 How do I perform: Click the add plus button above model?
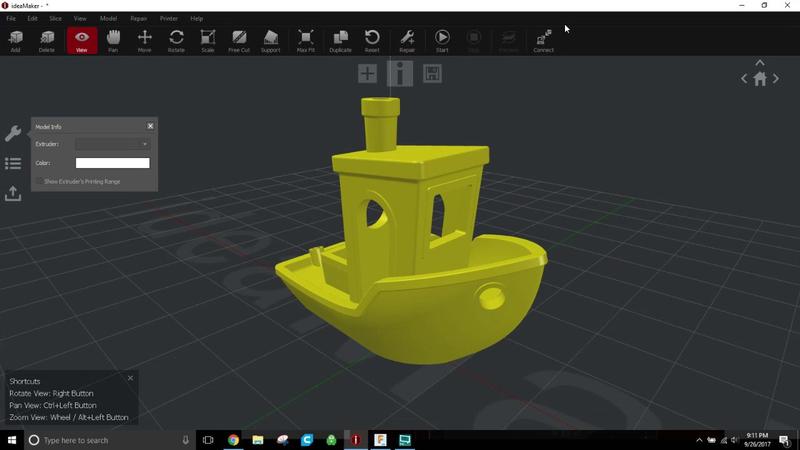click(x=368, y=73)
